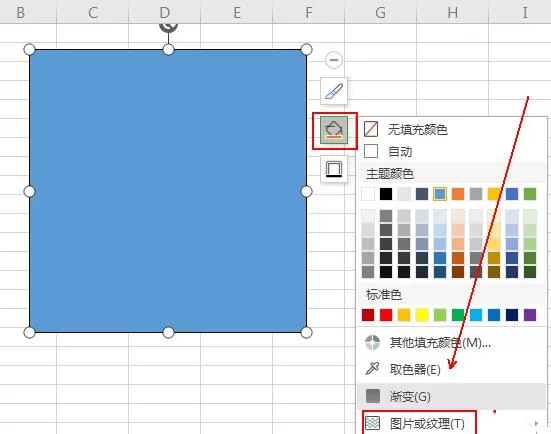Pick the purple standard color swatch

(x=530, y=315)
